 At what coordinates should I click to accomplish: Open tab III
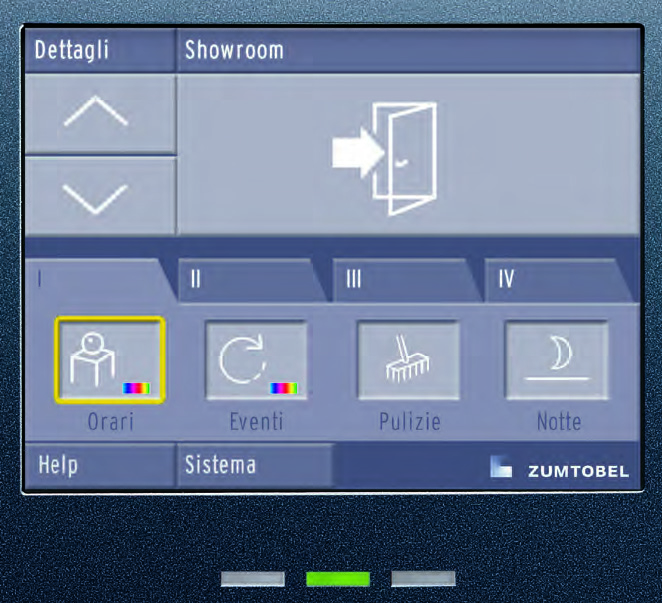coord(407,280)
